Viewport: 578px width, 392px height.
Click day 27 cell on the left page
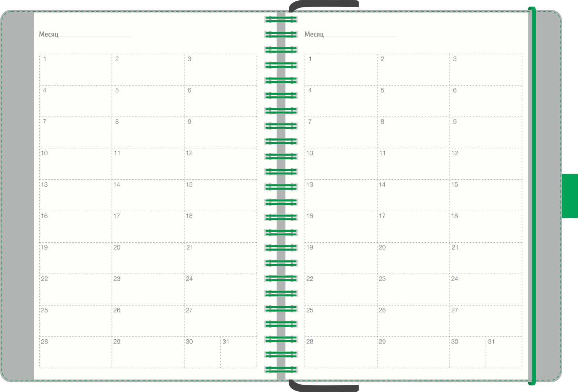pos(221,321)
